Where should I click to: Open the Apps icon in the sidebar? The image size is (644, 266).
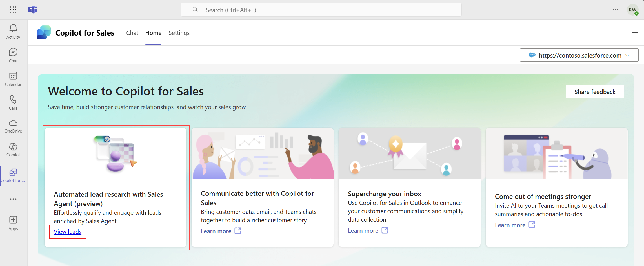[x=13, y=223]
